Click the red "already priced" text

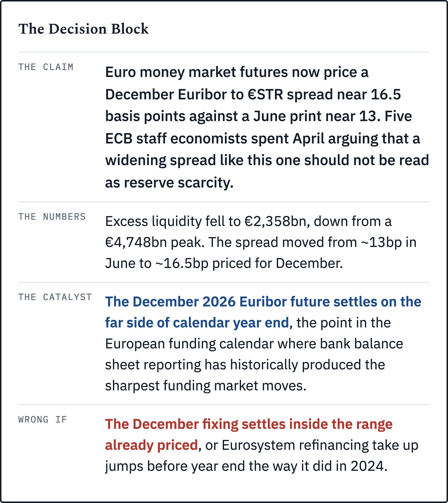(x=151, y=445)
